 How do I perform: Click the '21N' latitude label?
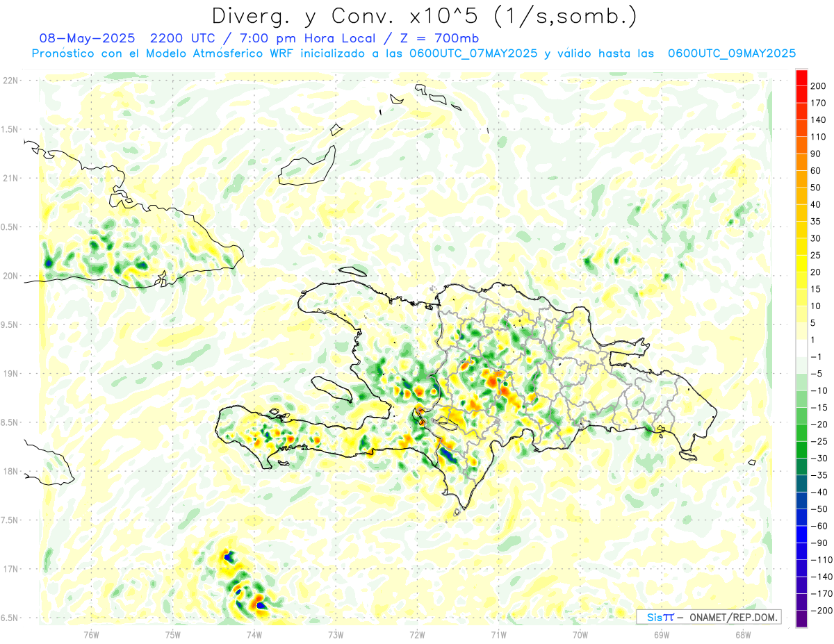10,178
